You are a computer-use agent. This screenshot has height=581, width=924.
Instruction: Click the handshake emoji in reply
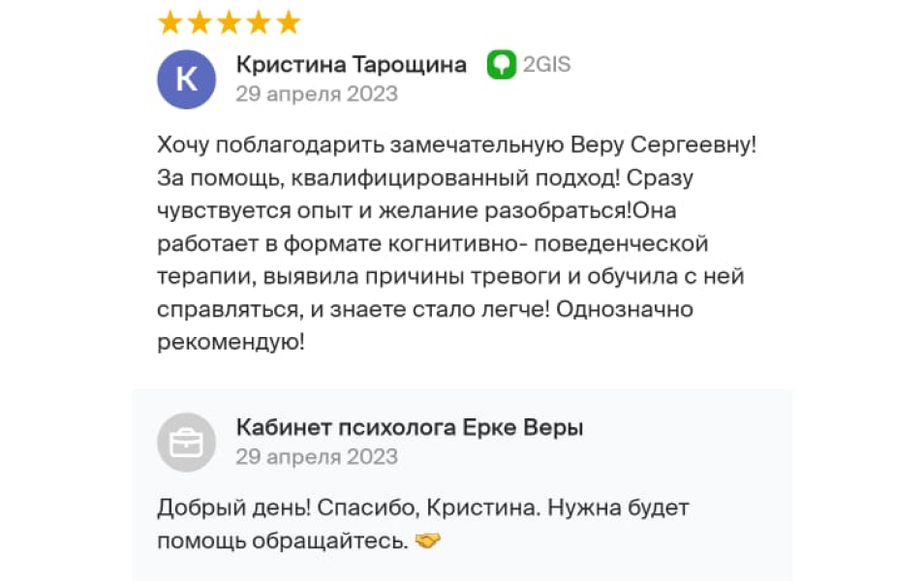(x=428, y=540)
